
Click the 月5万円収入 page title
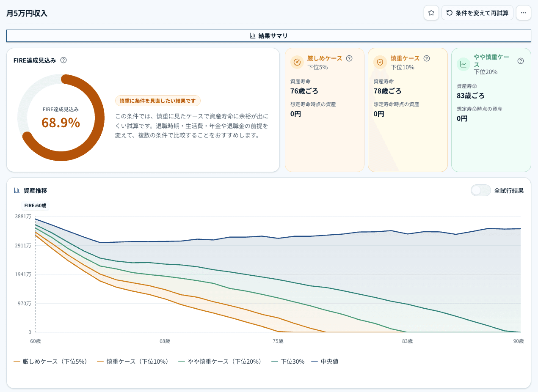(x=27, y=13)
